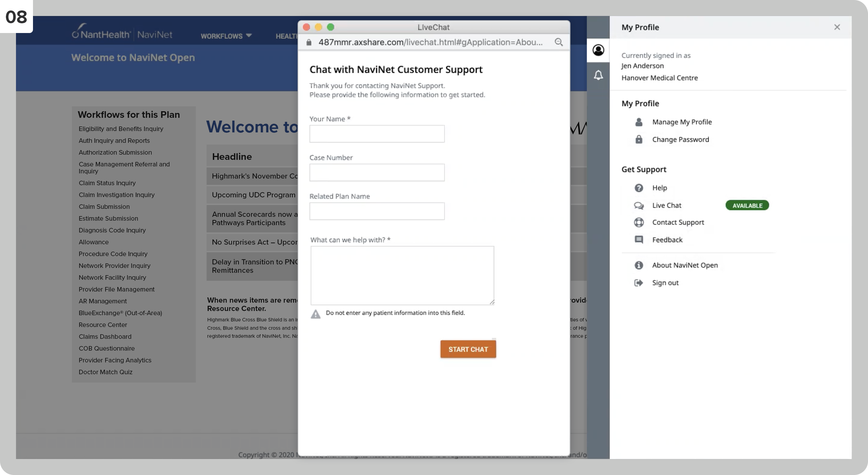Open the Feedback option

click(x=667, y=240)
